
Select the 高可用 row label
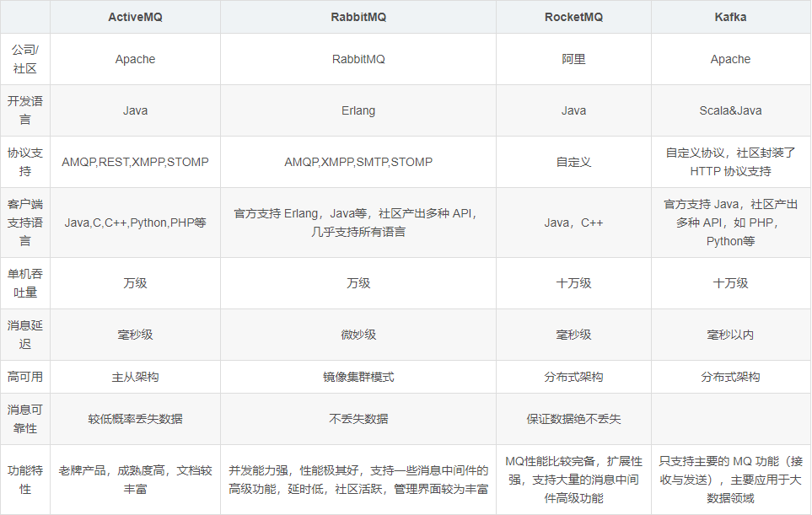click(24, 377)
